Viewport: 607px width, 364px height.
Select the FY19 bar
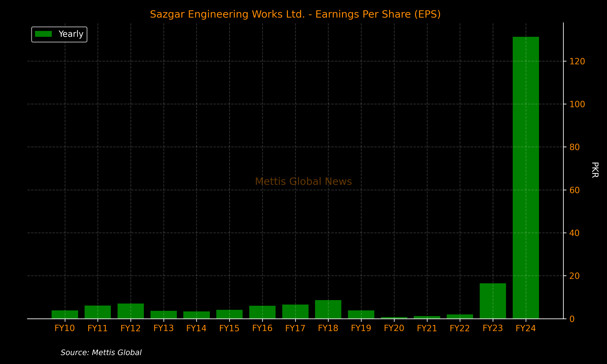361,314
